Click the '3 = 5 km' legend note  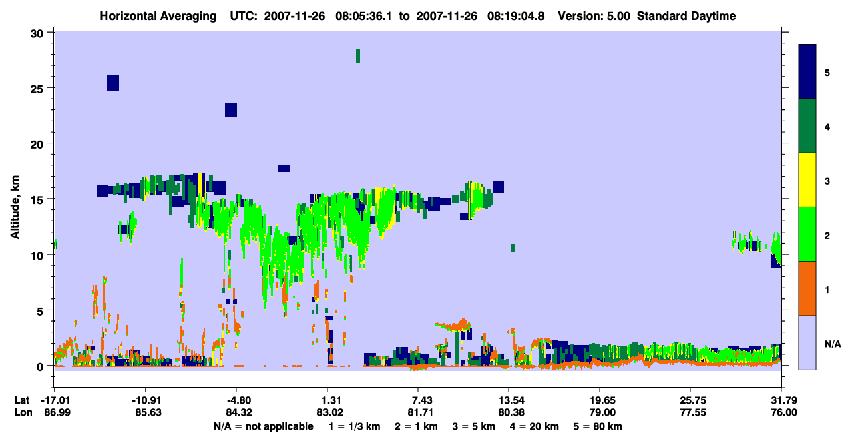pos(474,426)
